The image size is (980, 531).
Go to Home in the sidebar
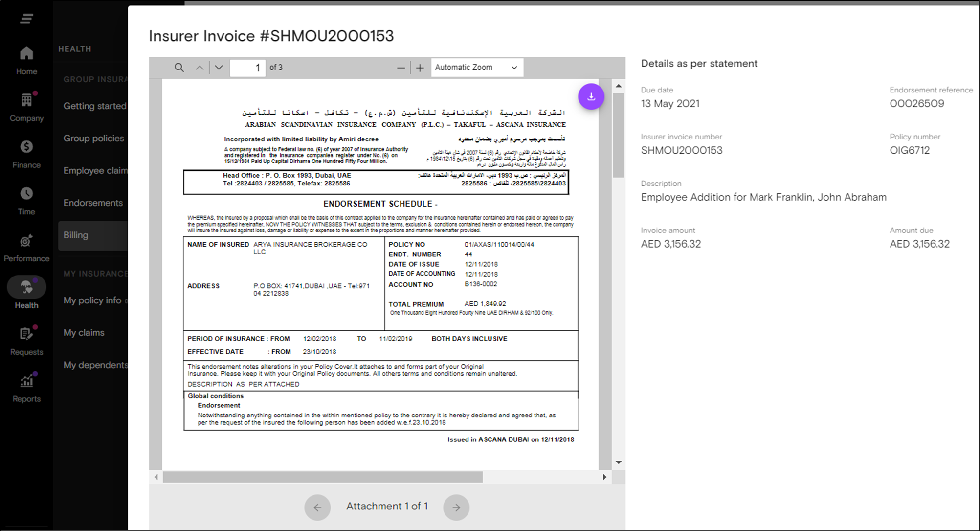(x=26, y=61)
